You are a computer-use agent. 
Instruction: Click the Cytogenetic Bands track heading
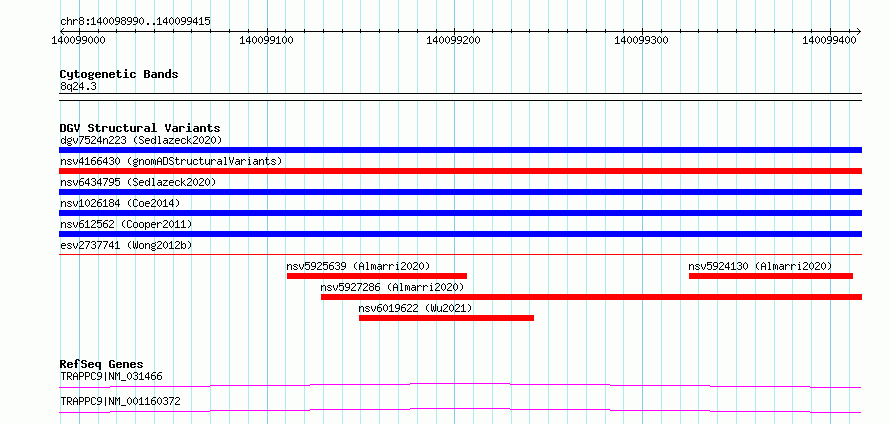coord(119,74)
